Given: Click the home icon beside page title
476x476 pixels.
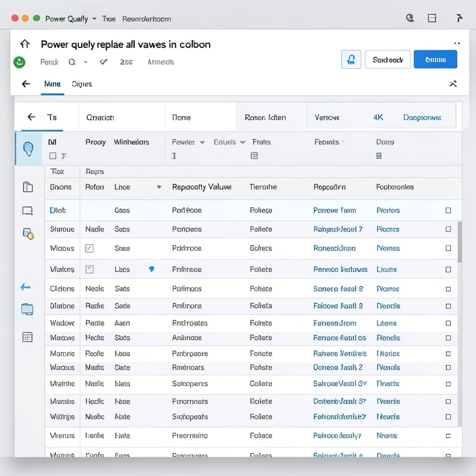Looking at the screenshot, I should click(x=25, y=44).
